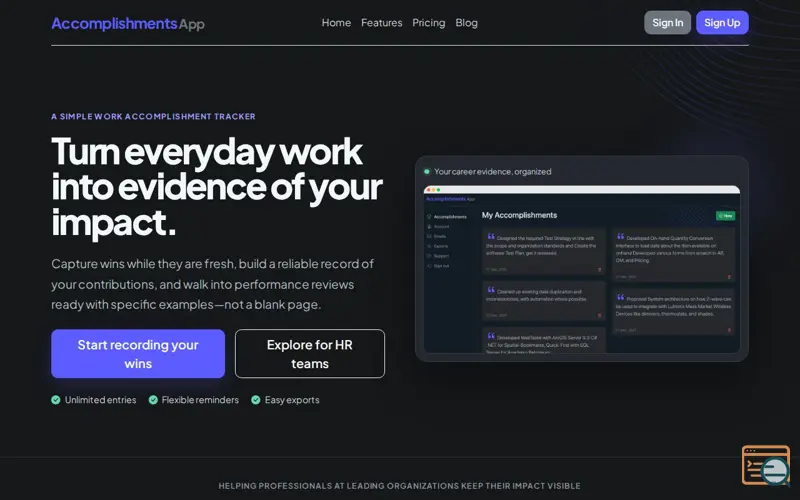This screenshot has height=500, width=800.
Task: Click Start recording your wins button
Action: point(138,354)
